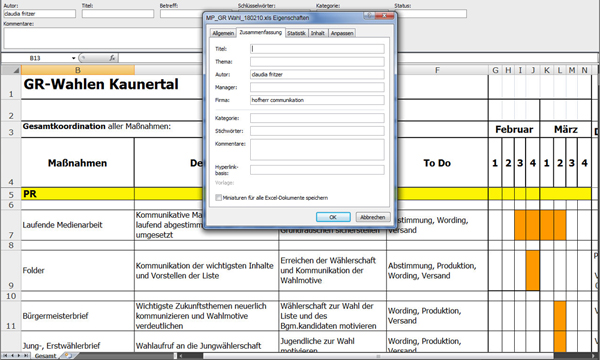This screenshot has height=360, width=600.
Task: Switch to the Zusammenfassung tab
Action: click(x=260, y=33)
